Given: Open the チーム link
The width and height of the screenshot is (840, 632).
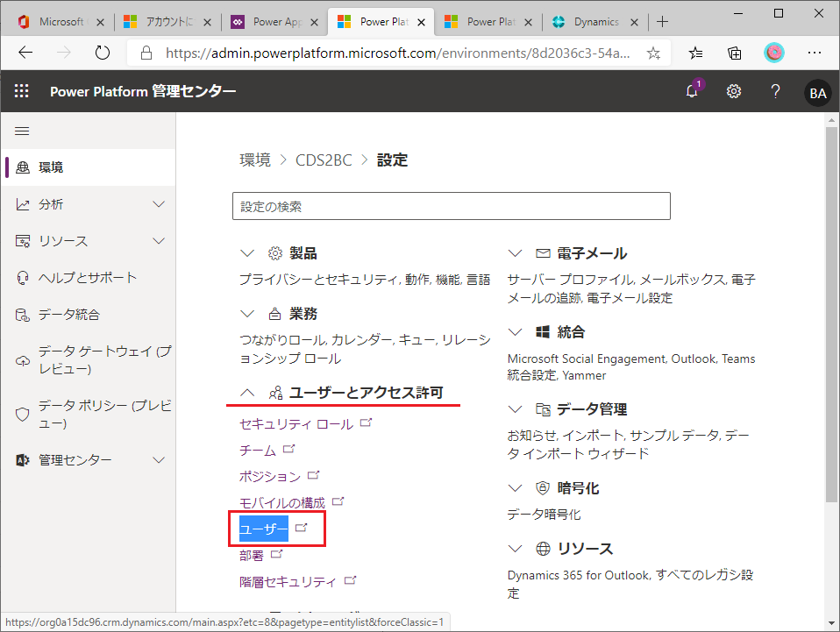Looking at the screenshot, I should point(258,451).
